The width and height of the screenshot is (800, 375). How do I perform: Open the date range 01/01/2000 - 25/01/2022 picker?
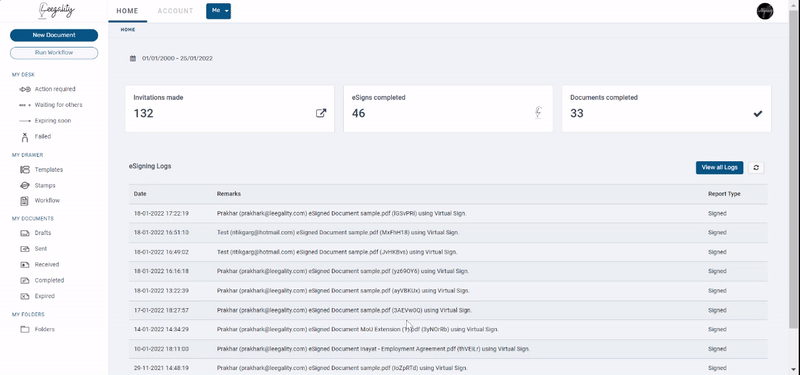click(x=178, y=58)
